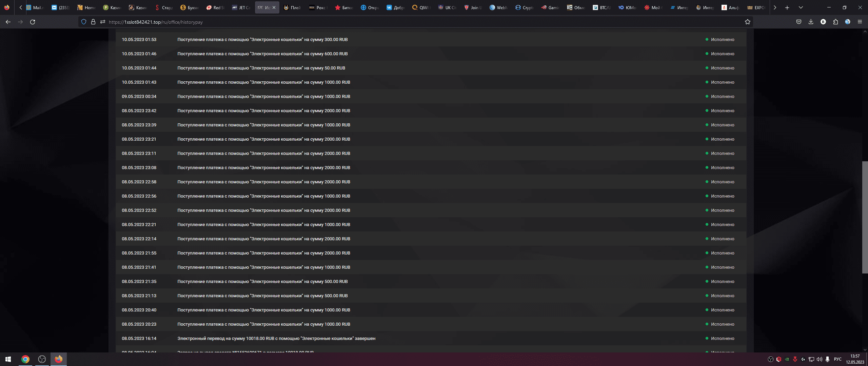The width and height of the screenshot is (868, 366).
Task: Show tracking protection shield info
Action: (84, 22)
